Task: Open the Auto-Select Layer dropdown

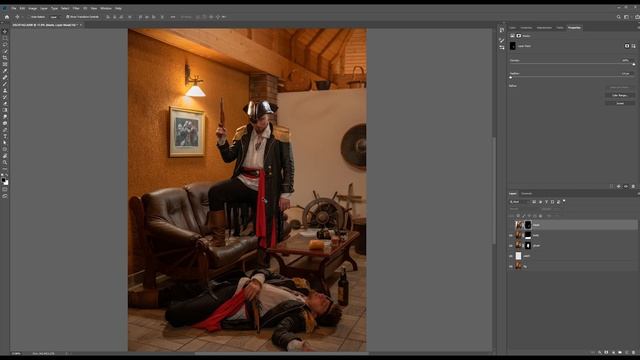Action: tap(56, 17)
